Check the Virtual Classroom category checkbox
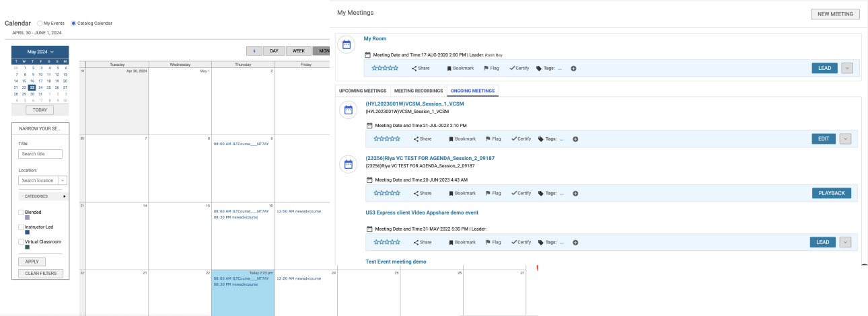The image size is (868, 316). pos(22,242)
